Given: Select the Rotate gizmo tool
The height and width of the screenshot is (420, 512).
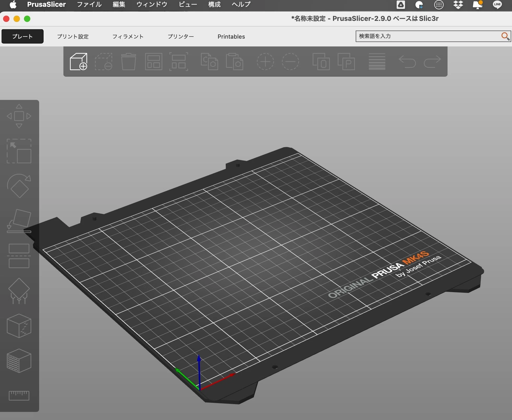Looking at the screenshot, I should pos(19,186).
